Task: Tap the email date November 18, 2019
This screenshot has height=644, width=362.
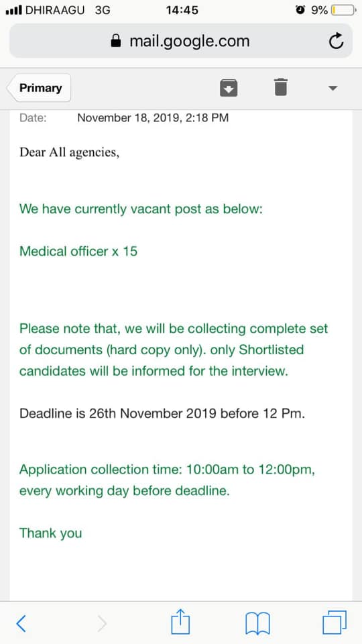Action: click(x=153, y=118)
